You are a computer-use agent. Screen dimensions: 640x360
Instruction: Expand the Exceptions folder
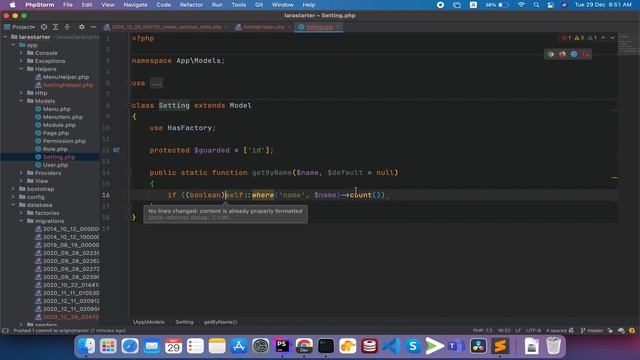click(21, 61)
